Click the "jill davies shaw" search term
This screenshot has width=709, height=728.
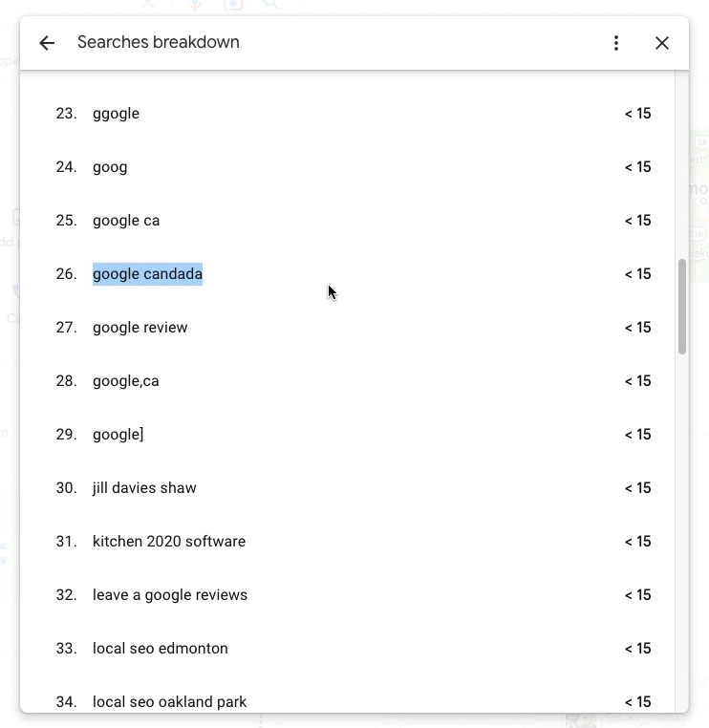coord(144,488)
